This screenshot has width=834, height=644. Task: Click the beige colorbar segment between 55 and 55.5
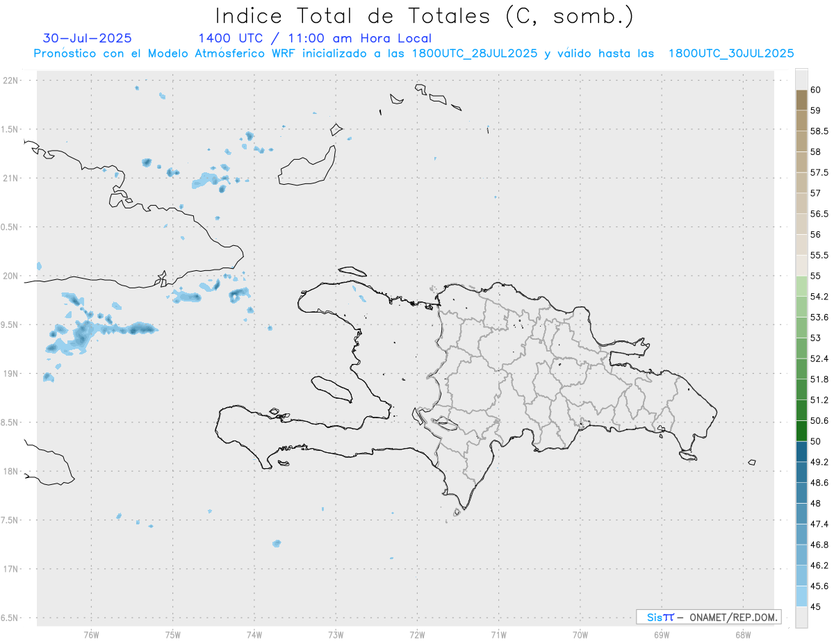coord(801,265)
